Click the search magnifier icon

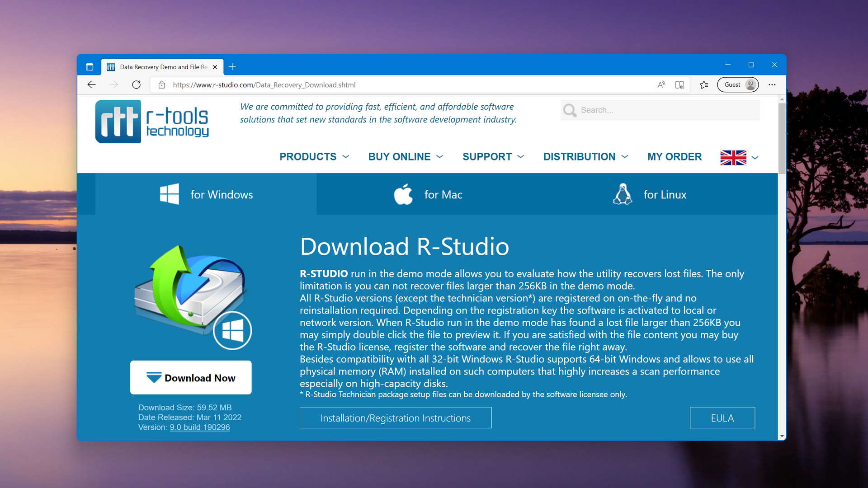coord(570,110)
